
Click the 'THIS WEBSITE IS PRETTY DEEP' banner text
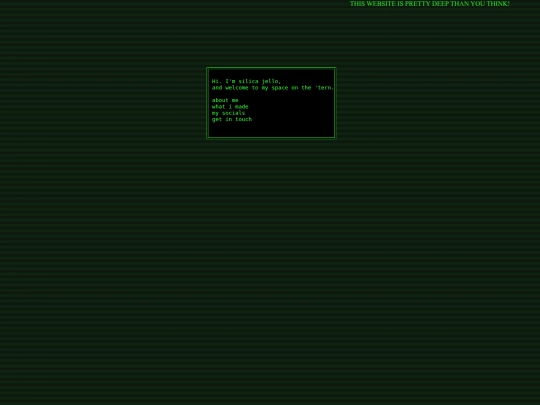[429, 4]
